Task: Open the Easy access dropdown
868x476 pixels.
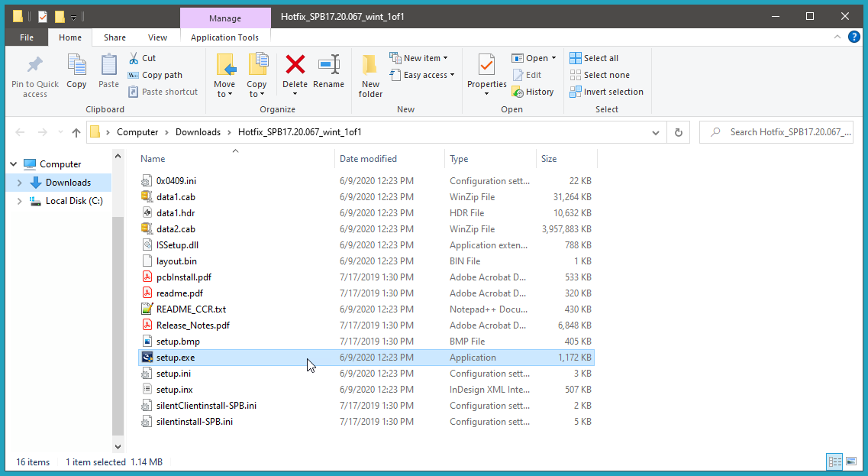Action: click(x=422, y=75)
